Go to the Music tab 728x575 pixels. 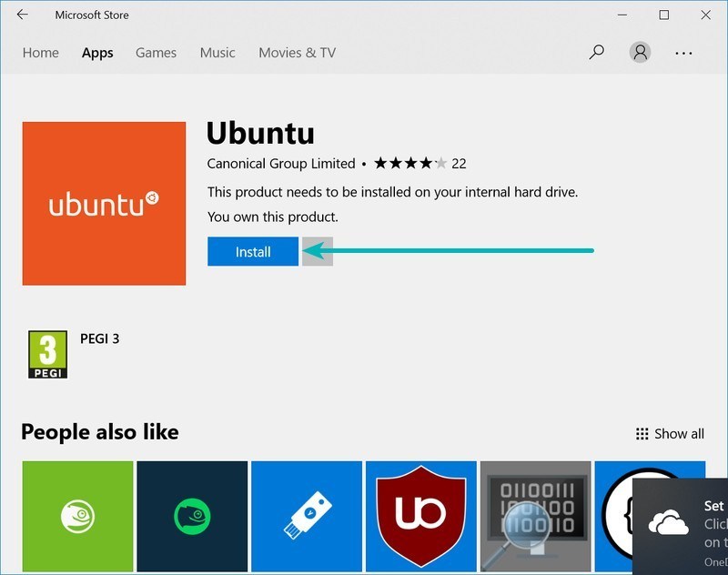click(x=217, y=53)
